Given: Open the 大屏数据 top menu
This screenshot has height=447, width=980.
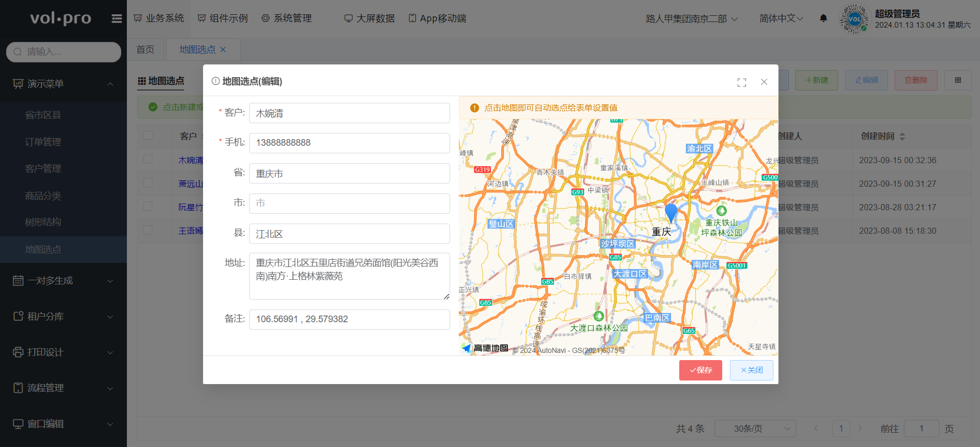Looking at the screenshot, I should [369, 18].
